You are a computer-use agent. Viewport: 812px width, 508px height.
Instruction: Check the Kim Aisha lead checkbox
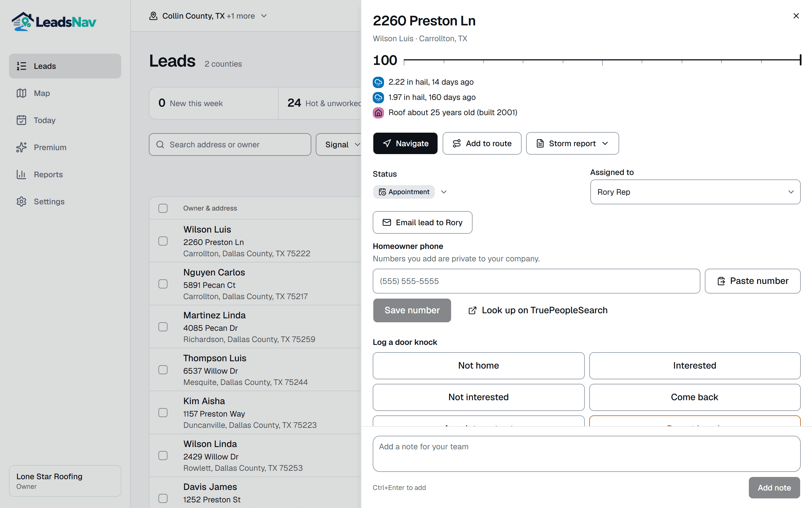click(x=163, y=413)
